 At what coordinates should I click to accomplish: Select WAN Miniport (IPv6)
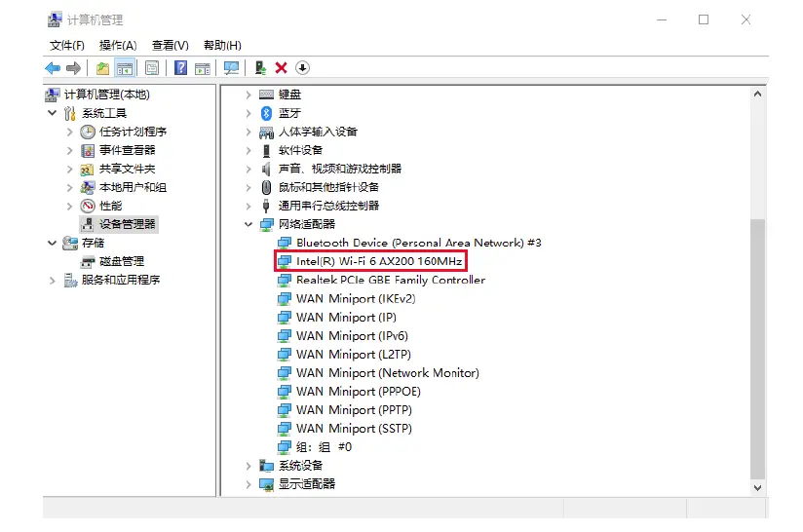(x=353, y=336)
